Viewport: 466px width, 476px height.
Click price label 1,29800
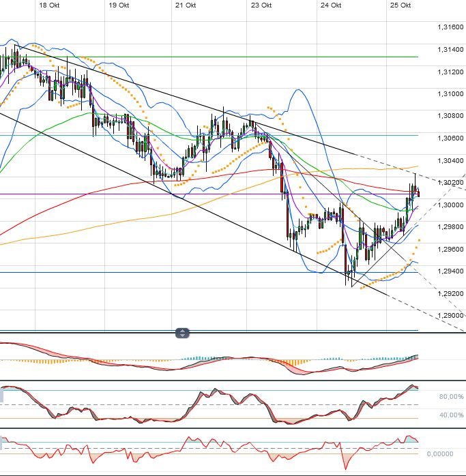(450, 227)
